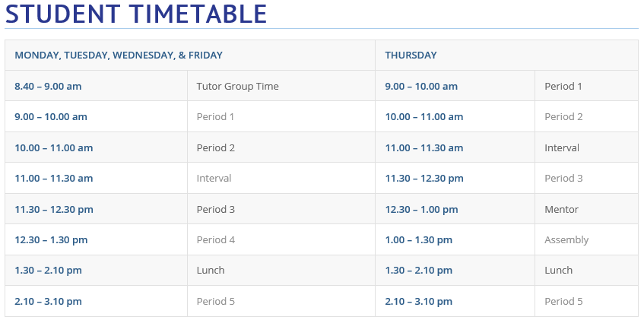The image size is (644, 320).
Task: Click the Thursday Interval cell
Action: pos(562,148)
